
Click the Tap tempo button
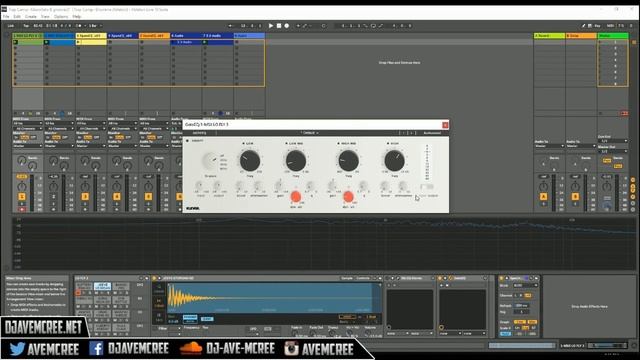point(26,26)
